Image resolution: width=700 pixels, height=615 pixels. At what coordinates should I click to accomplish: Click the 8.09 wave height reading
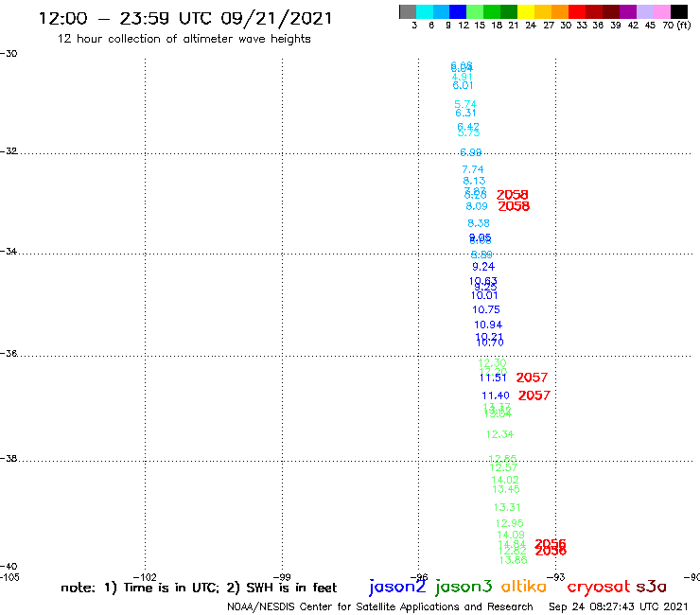click(477, 206)
